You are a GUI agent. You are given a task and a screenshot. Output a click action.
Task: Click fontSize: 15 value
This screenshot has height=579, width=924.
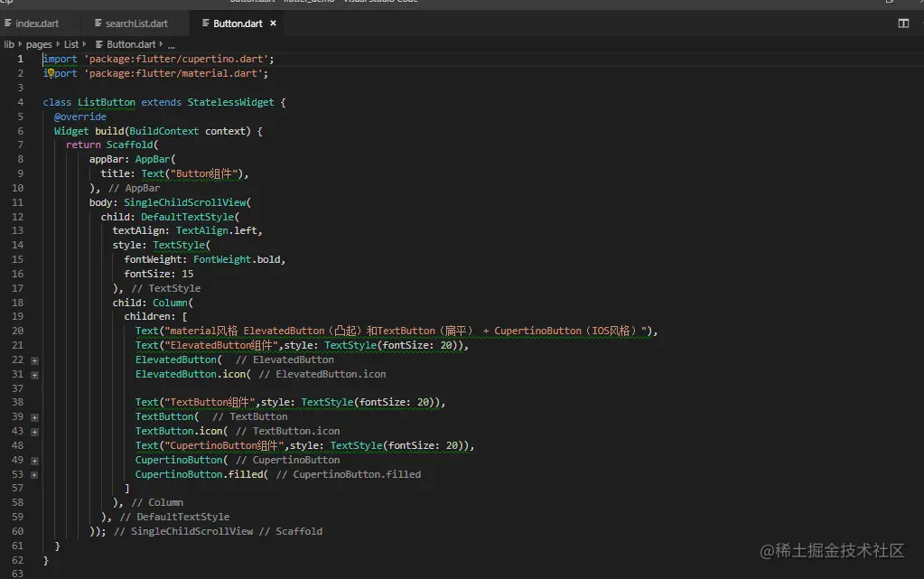[x=159, y=274]
